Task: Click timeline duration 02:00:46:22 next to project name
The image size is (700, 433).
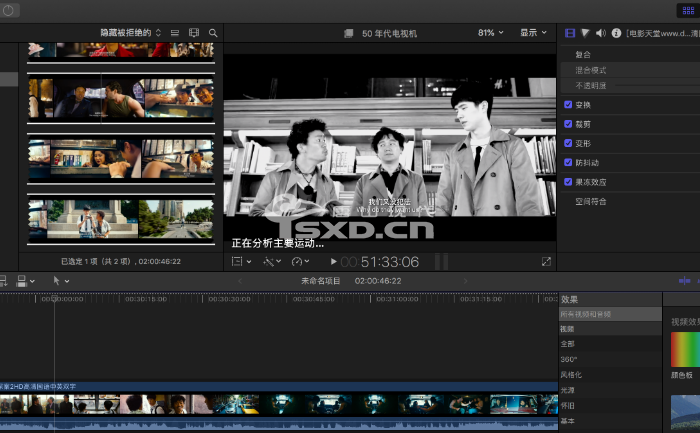Action: (x=378, y=281)
